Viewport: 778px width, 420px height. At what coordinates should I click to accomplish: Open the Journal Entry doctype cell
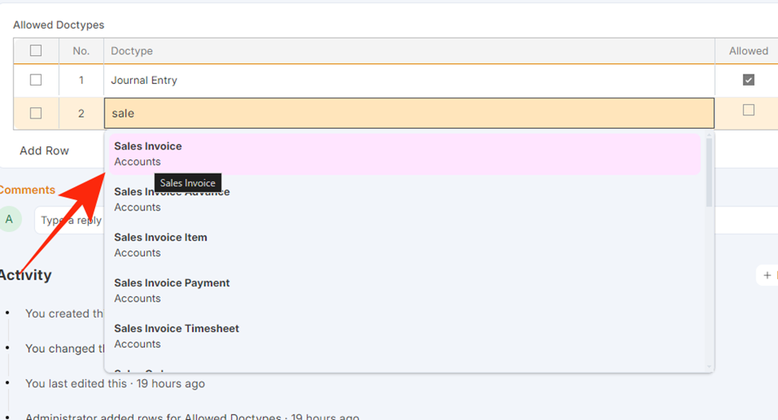tap(409, 80)
